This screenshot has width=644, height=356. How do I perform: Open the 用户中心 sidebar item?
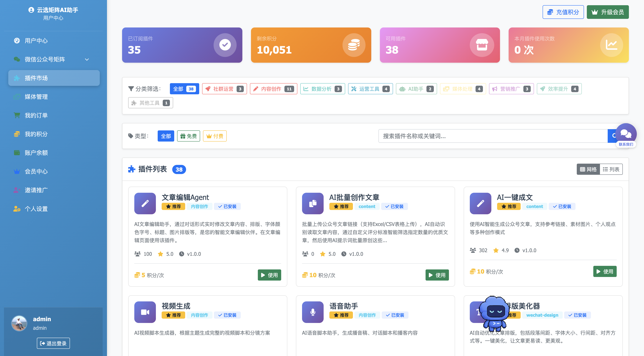(x=54, y=40)
